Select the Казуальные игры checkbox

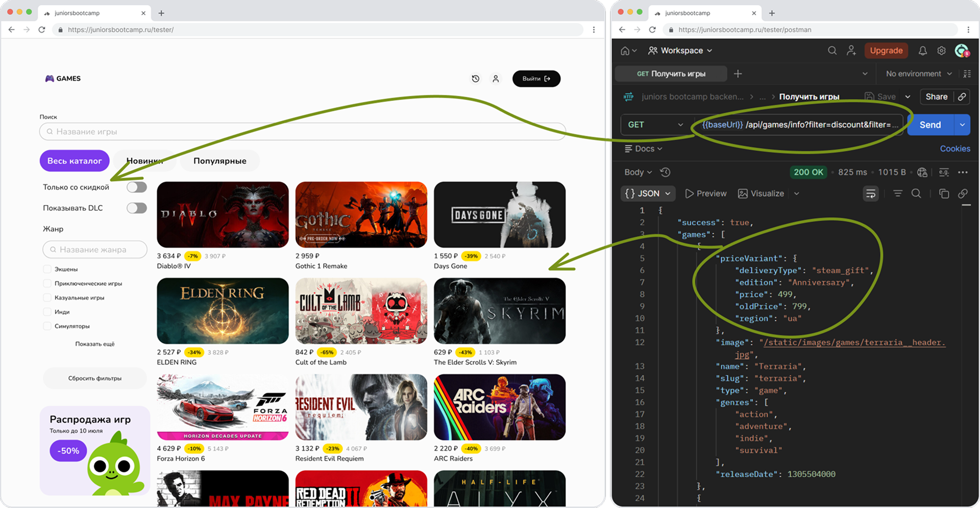(47, 297)
